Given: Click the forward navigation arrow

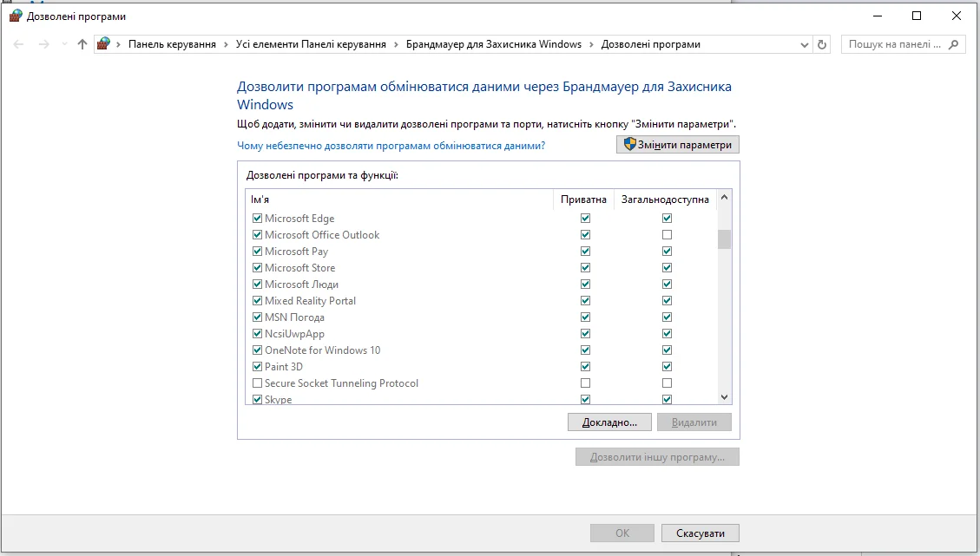Looking at the screenshot, I should coord(43,44).
